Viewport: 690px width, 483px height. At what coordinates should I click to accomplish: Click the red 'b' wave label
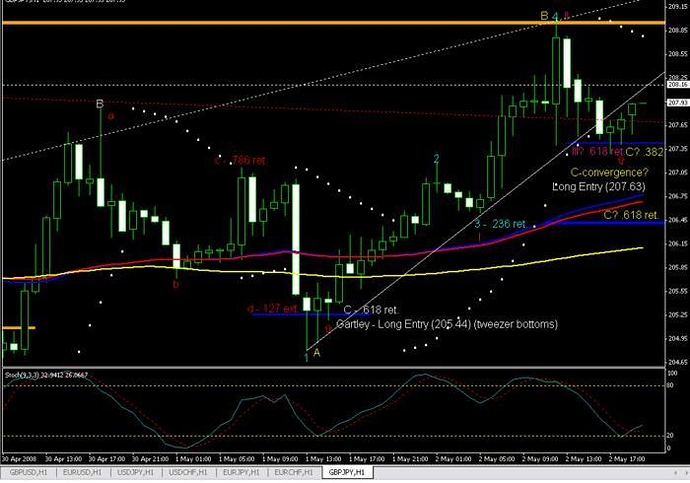176,284
